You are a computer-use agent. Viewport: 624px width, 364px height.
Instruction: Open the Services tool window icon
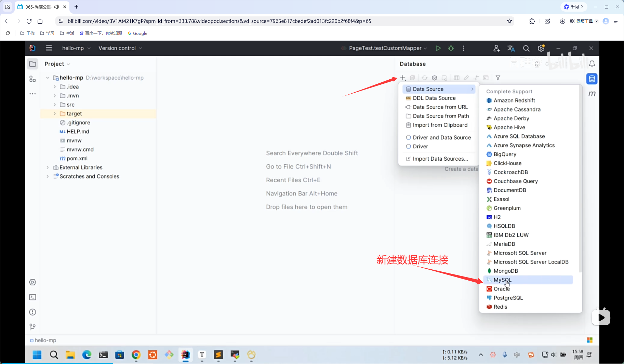coord(32,282)
